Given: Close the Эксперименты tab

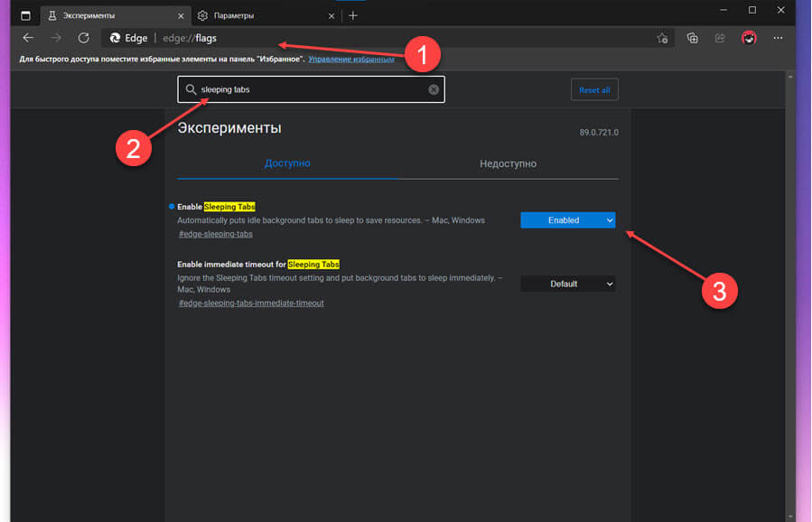Looking at the screenshot, I should [x=181, y=16].
